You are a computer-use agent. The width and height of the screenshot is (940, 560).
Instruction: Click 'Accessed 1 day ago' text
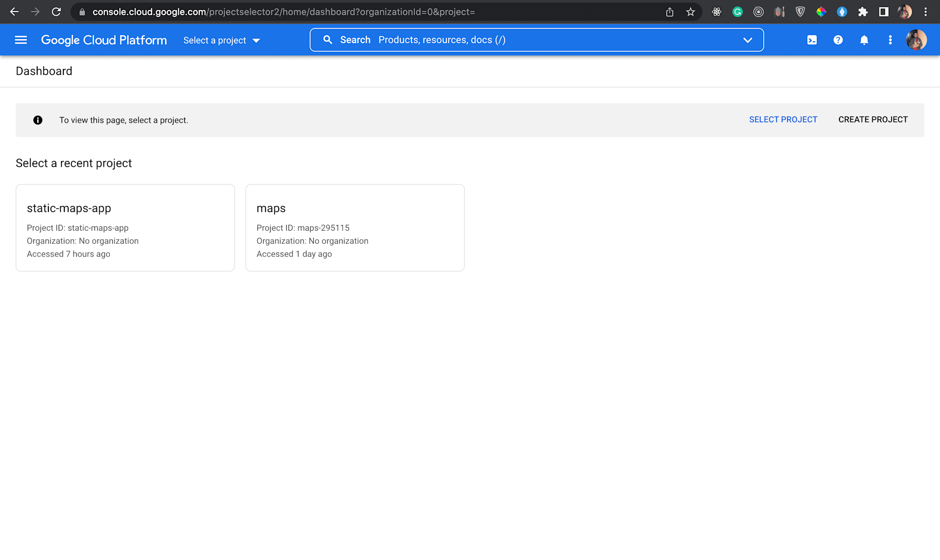(x=294, y=254)
